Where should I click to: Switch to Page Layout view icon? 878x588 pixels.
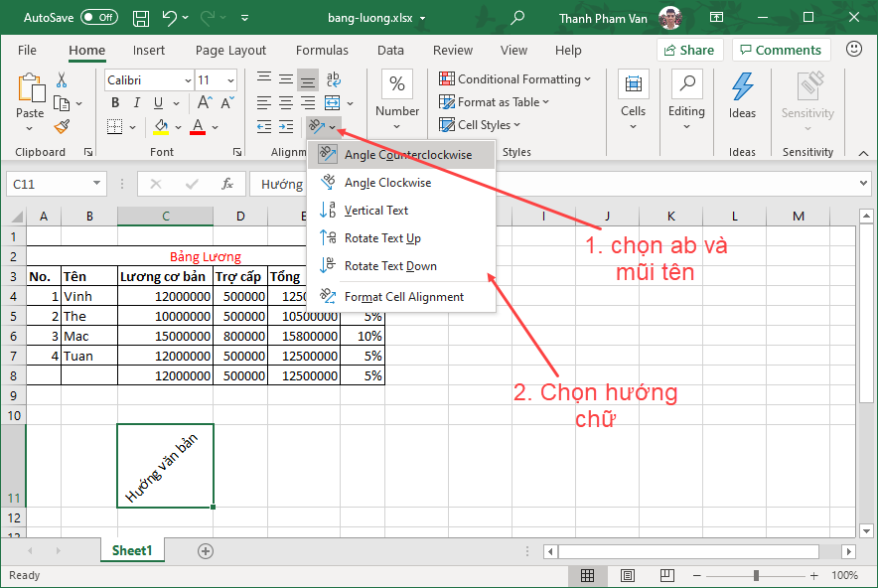pyautogui.click(x=628, y=575)
